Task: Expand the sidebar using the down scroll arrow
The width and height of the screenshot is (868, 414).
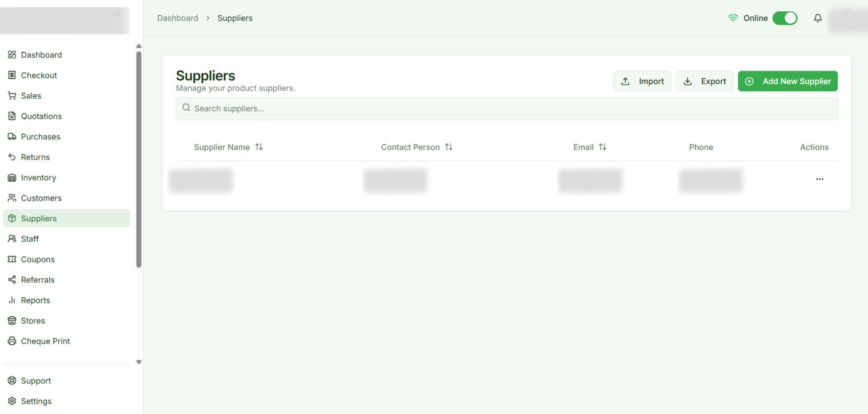Action: [x=139, y=362]
